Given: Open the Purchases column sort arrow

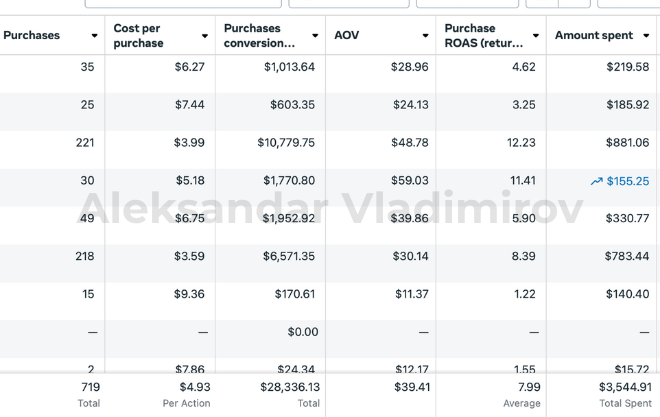Looking at the screenshot, I should 94,36.
